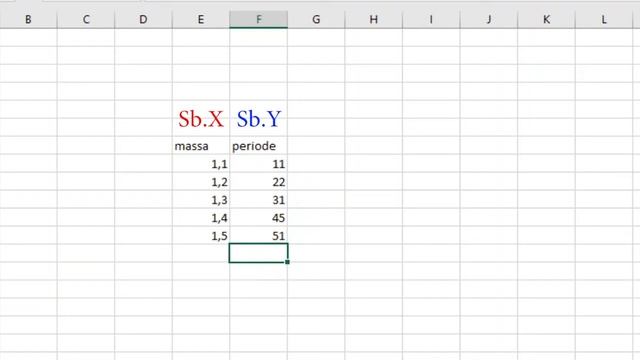Screen dimensions: 640x360
Task: Select column C header
Action: 86,20
